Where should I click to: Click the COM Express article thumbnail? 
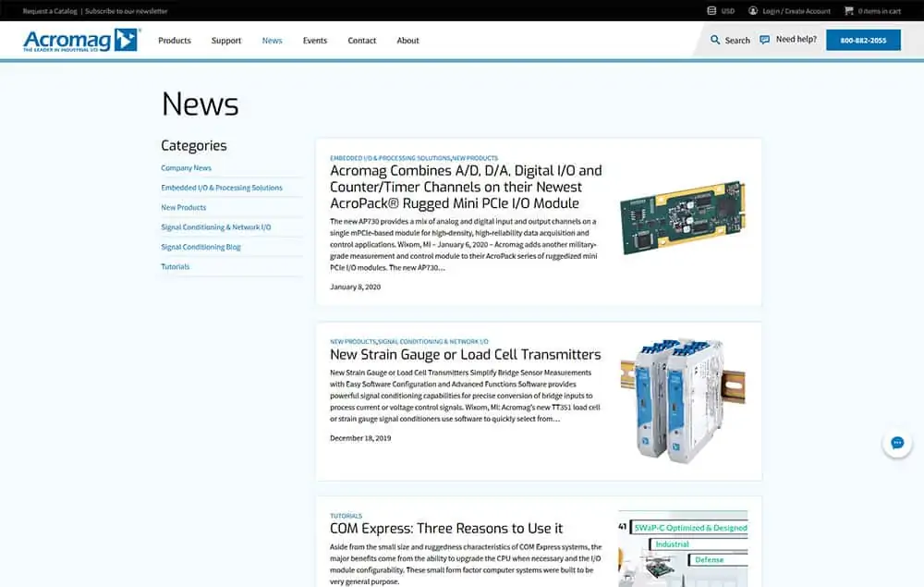click(x=683, y=549)
